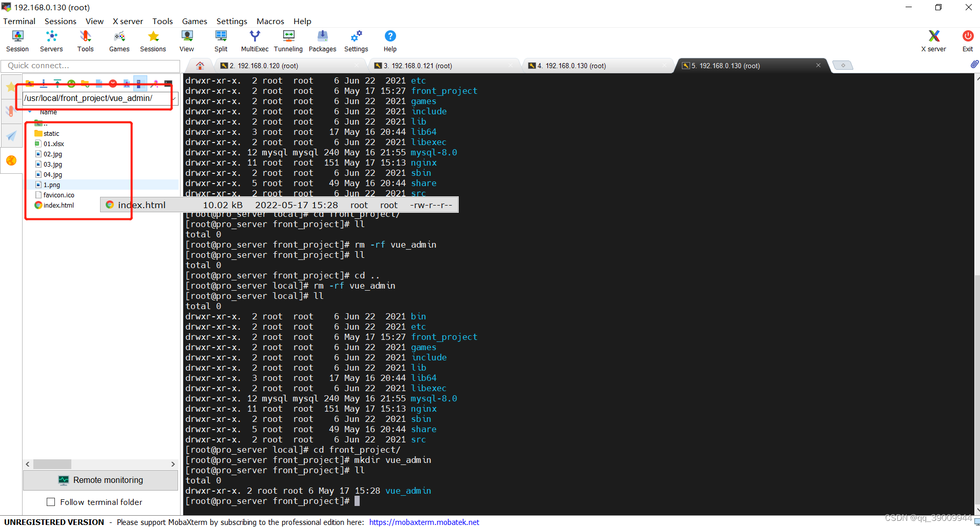Image resolution: width=980 pixels, height=527 pixels.
Task: Click the Remote monitoring button
Action: 101,480
